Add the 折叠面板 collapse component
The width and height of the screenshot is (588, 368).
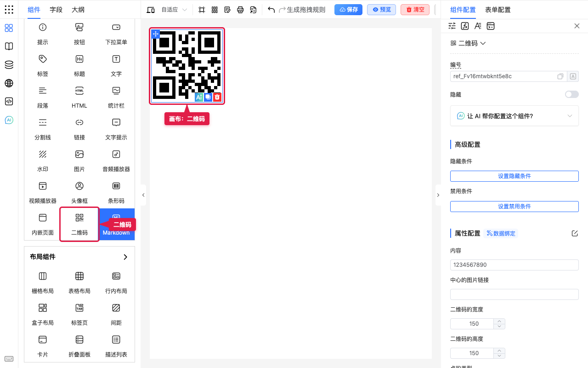click(x=79, y=346)
